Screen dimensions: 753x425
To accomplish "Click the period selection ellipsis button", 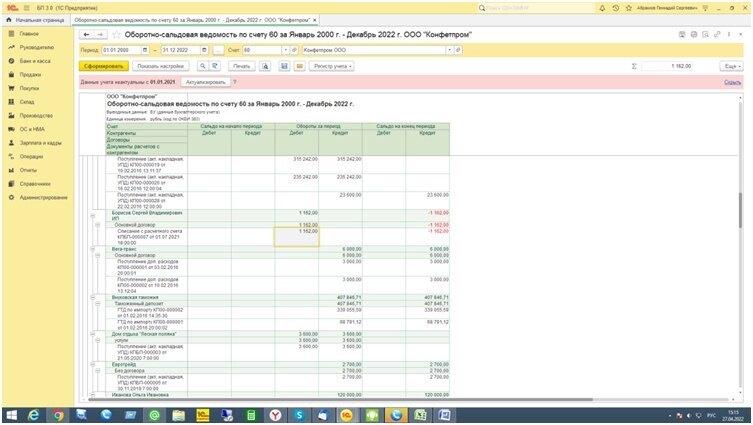I will [x=218, y=50].
